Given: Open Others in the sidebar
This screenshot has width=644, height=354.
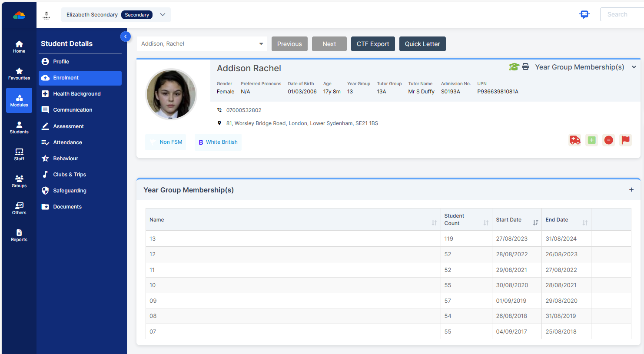Looking at the screenshot, I should [x=19, y=208].
